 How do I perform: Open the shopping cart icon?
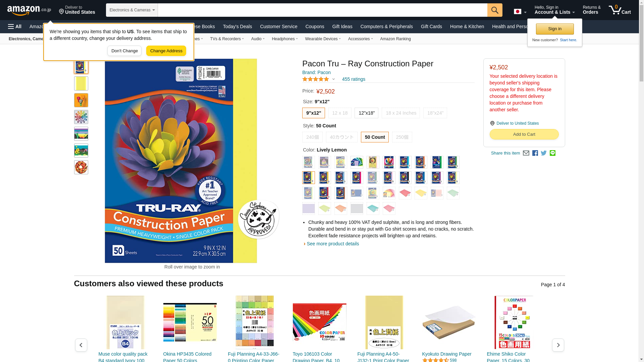(620, 10)
